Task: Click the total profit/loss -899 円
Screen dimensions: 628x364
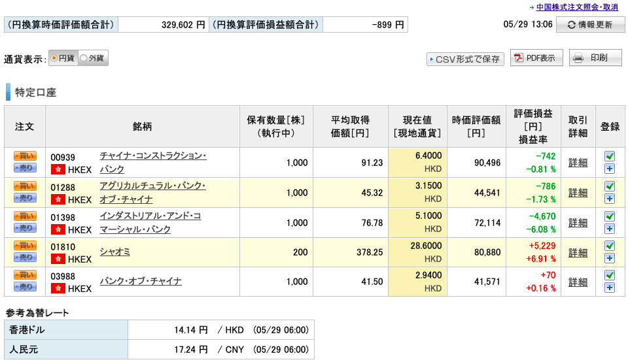Action: (x=388, y=25)
